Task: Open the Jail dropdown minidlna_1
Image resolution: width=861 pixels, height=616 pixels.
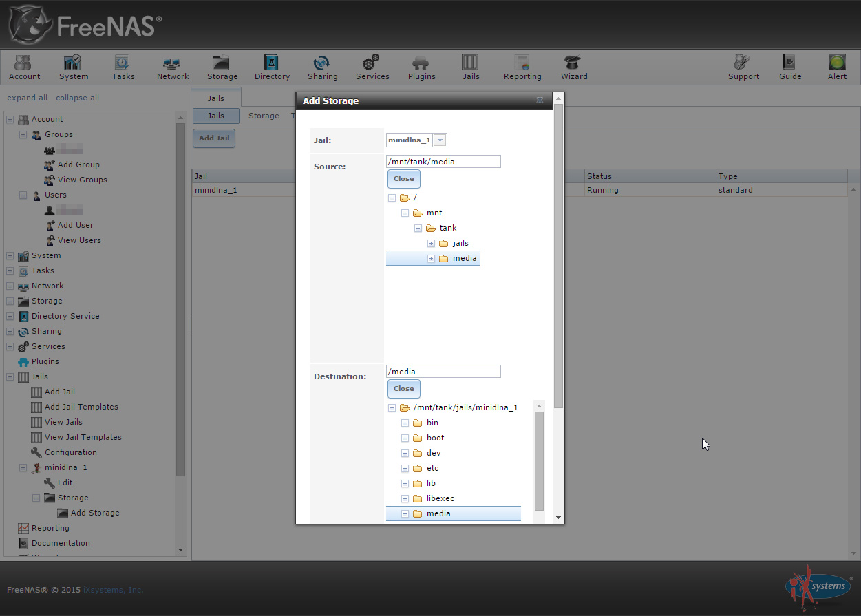Action: click(440, 140)
